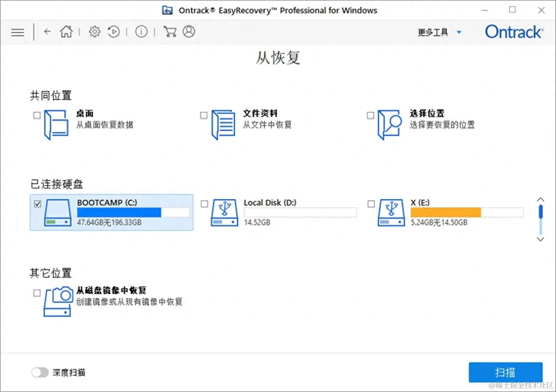The image size is (556, 392).
Task: Check the 选择位置 checkbox
Action: 370,115
